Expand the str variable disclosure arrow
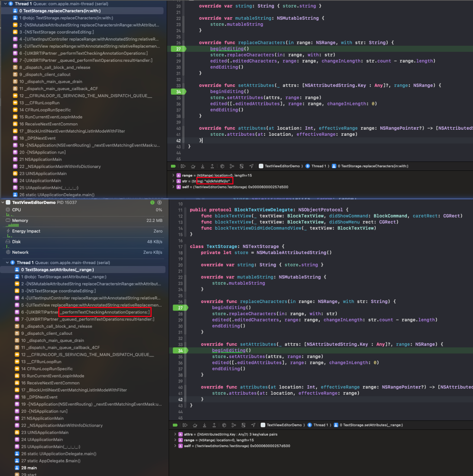The image size is (473, 476). point(173,181)
